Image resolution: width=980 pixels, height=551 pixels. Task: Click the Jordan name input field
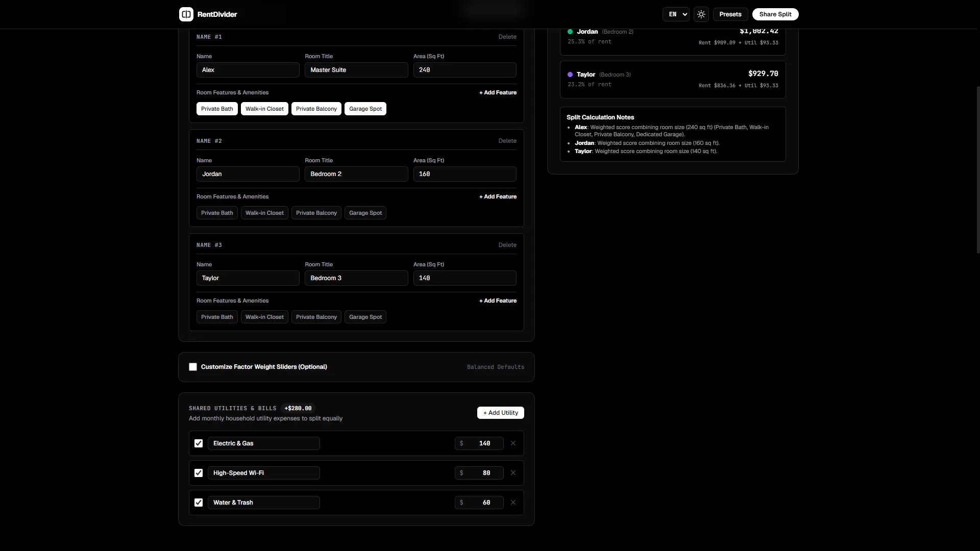click(x=248, y=174)
